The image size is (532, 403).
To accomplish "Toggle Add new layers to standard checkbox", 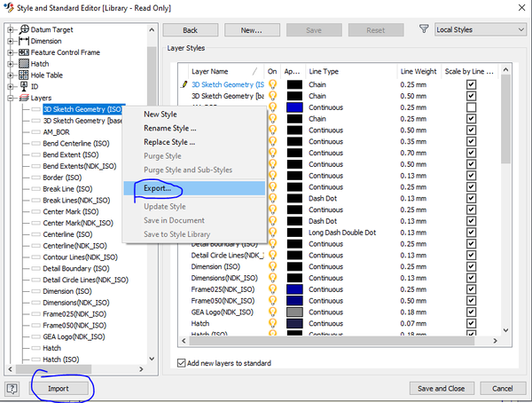I will click(x=182, y=363).
